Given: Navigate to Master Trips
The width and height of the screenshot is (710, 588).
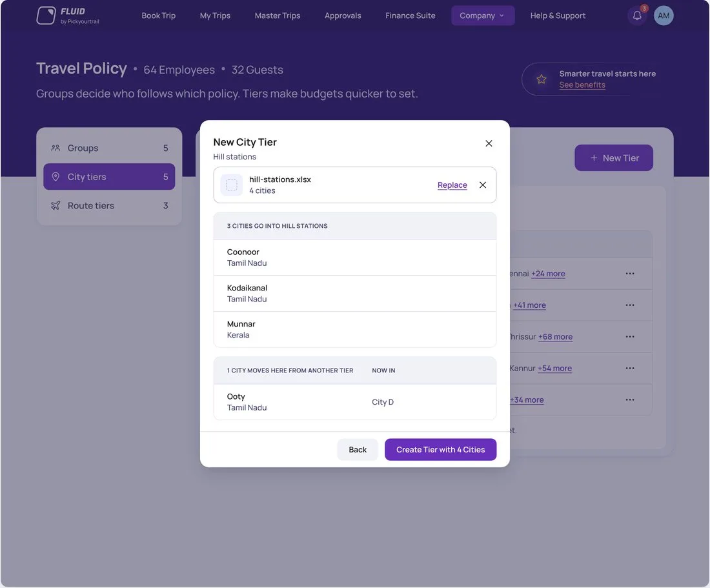Looking at the screenshot, I should [278, 15].
